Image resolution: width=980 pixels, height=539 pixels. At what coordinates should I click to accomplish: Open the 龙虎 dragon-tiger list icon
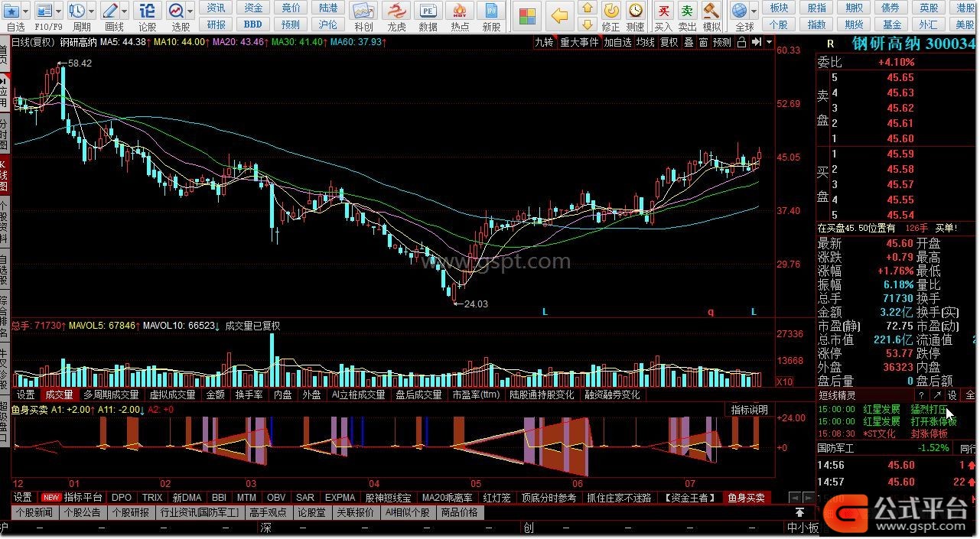[396, 11]
